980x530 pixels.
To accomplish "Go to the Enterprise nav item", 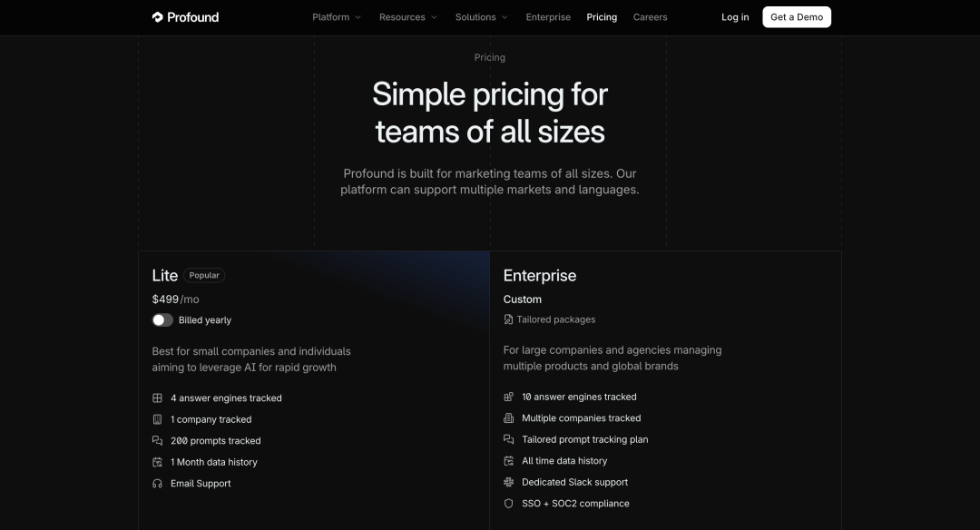I will pyautogui.click(x=548, y=17).
